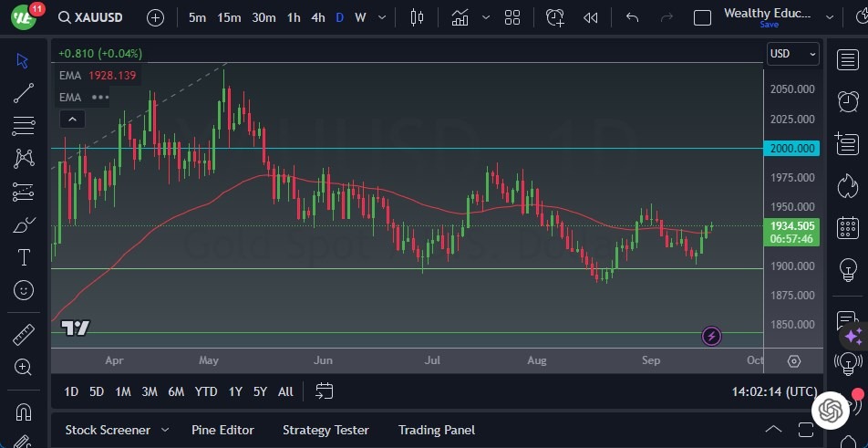Click the 2000.000 price level label
This screenshot has height=448, width=868.
pyautogui.click(x=792, y=148)
